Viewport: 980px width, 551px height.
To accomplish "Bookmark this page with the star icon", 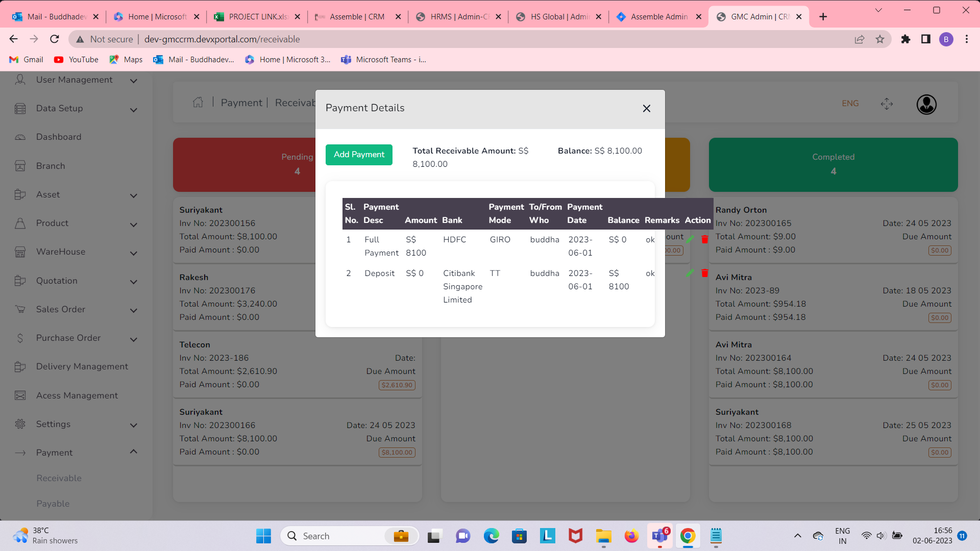I will coord(880,39).
